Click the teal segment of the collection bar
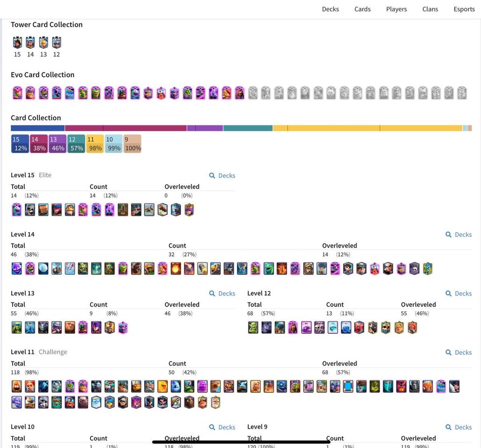The width and height of the screenshot is (481, 448). (248, 128)
